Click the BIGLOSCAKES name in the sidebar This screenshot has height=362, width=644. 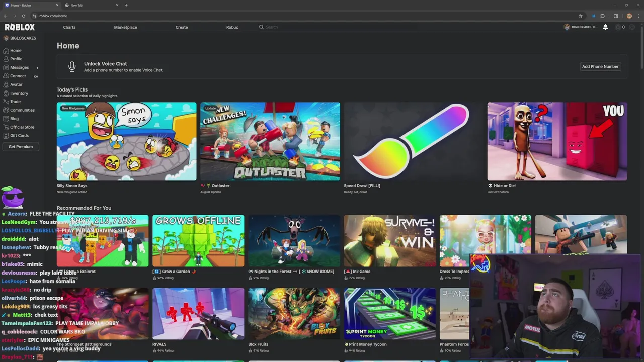coord(23,38)
